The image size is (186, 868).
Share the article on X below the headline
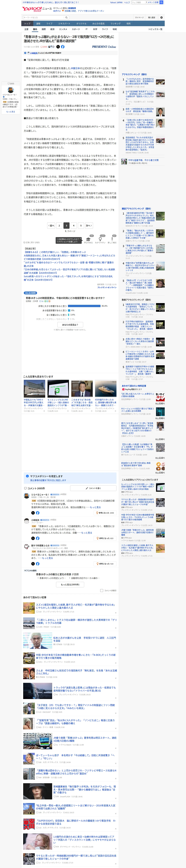pos(58,47)
